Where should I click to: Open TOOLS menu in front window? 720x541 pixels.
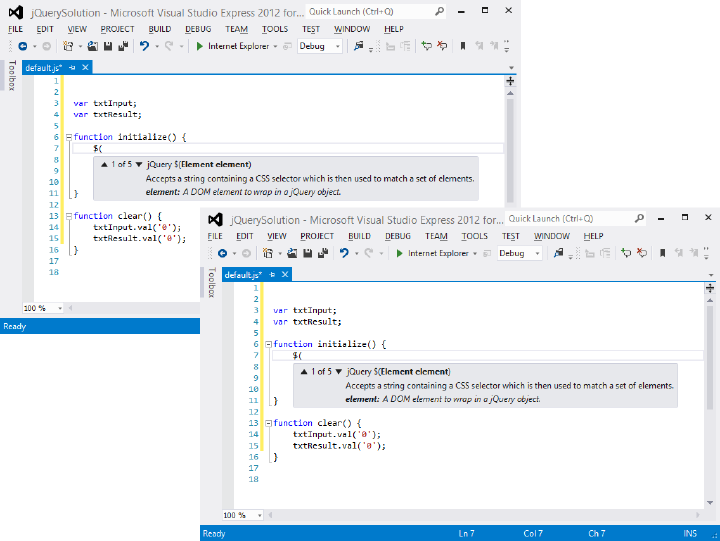474,236
